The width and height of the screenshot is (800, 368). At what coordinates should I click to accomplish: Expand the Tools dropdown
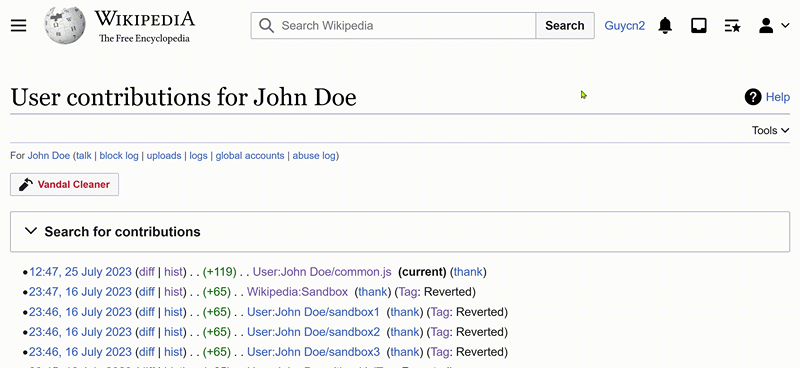(x=770, y=131)
